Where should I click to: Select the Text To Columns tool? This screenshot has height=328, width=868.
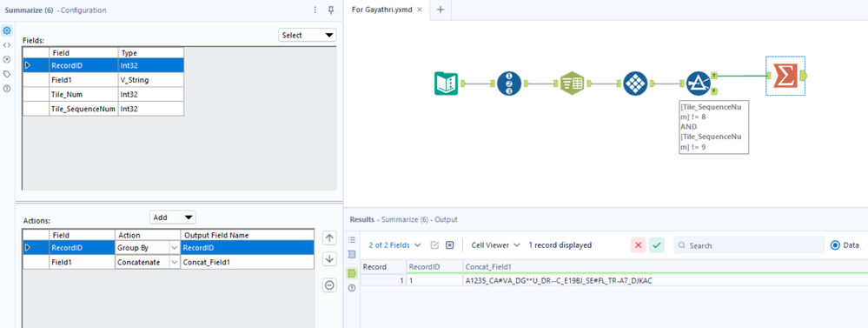coord(572,84)
